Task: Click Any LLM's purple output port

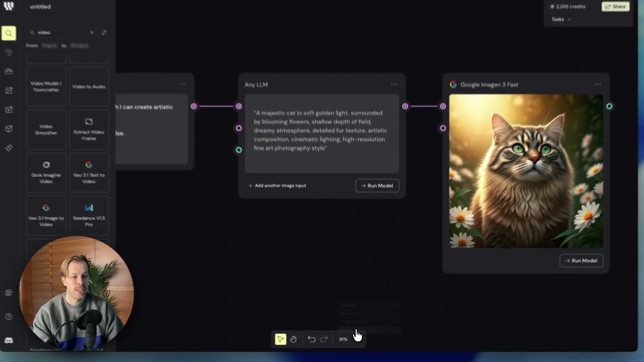Action: (x=405, y=106)
